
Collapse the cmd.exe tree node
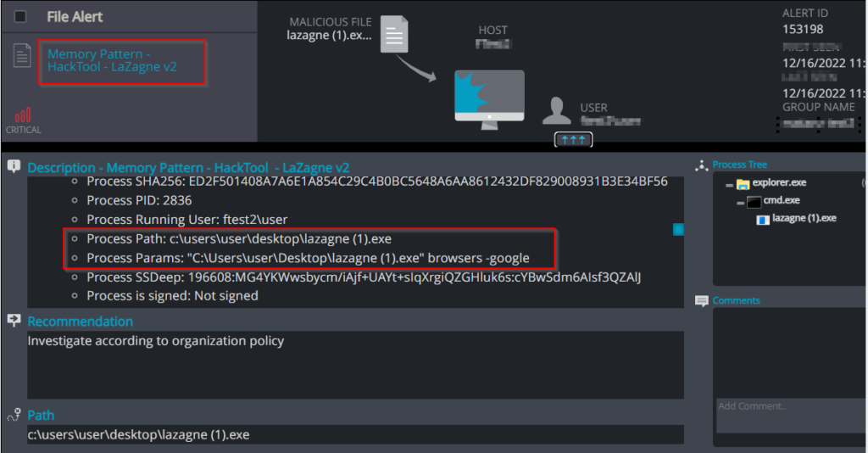point(740,204)
